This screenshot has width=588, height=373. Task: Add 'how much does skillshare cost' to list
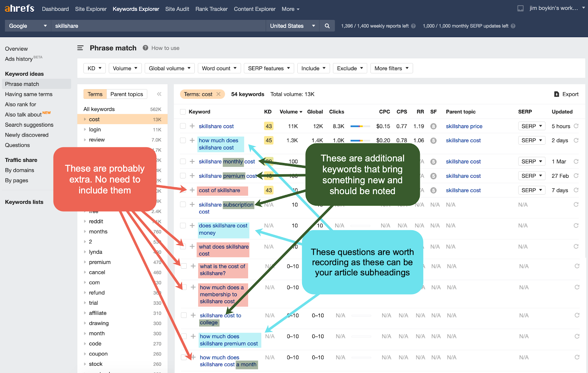[192, 140]
